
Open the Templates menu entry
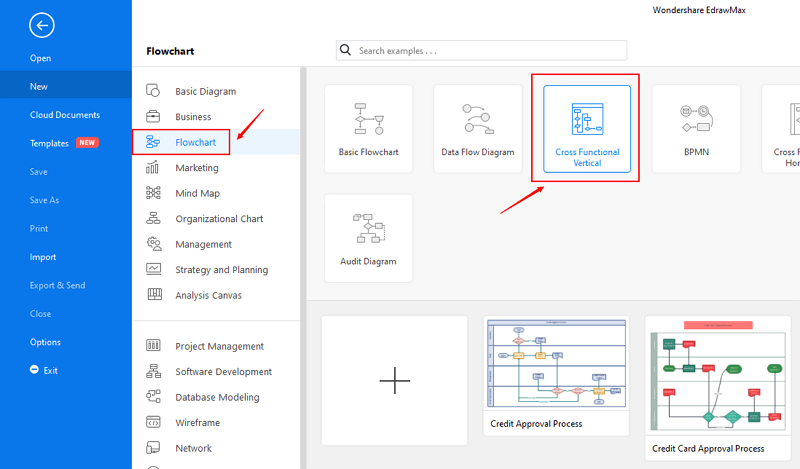pos(49,143)
